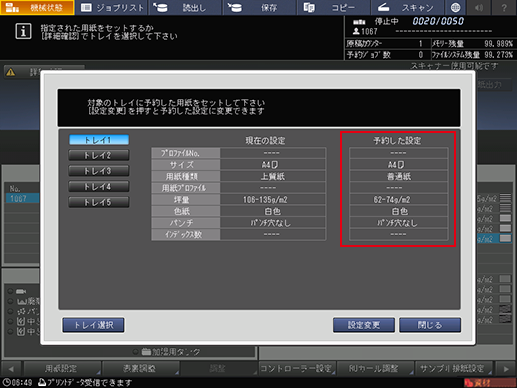Click the 用カール調整 bottom menu item
Viewport: 517px width, 388px height.
375,369
